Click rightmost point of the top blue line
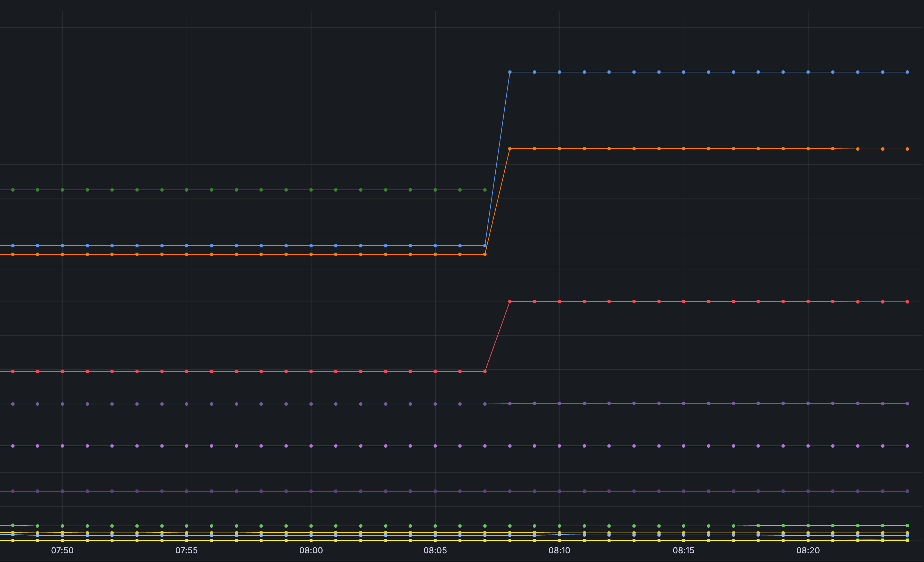 (x=907, y=72)
